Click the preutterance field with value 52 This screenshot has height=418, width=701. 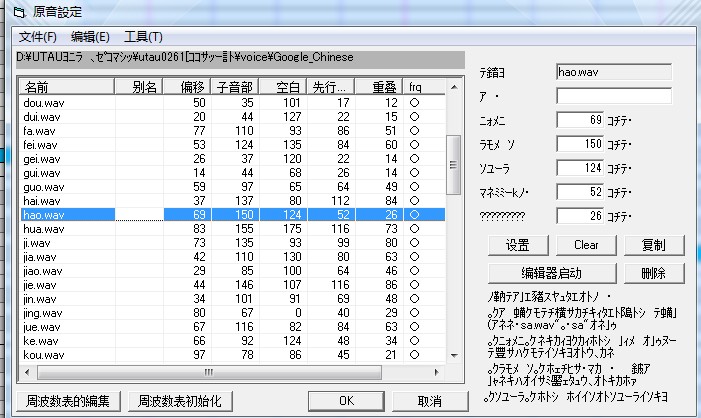tap(580, 192)
